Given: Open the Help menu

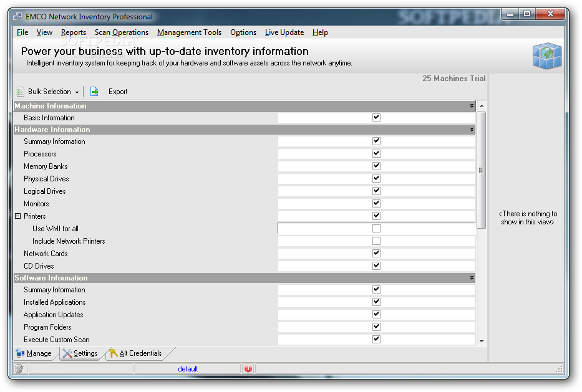Looking at the screenshot, I should point(320,32).
